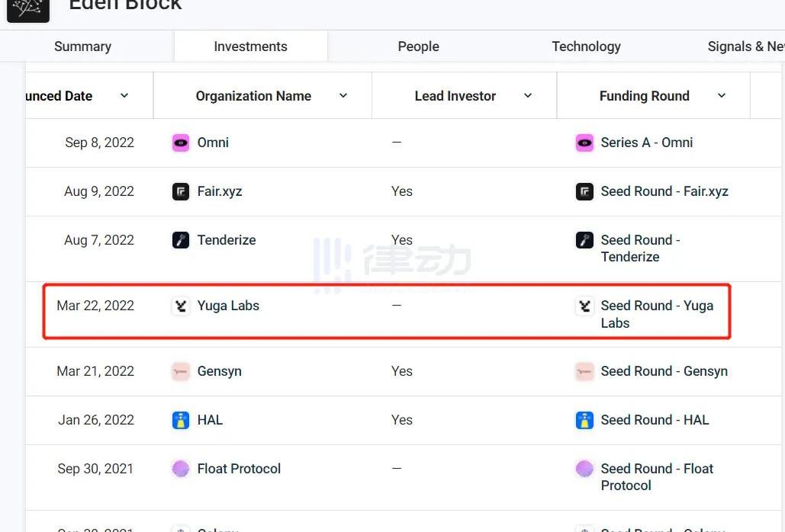This screenshot has width=785, height=532.
Task: Open the Series A - Omni link
Action: tap(647, 143)
